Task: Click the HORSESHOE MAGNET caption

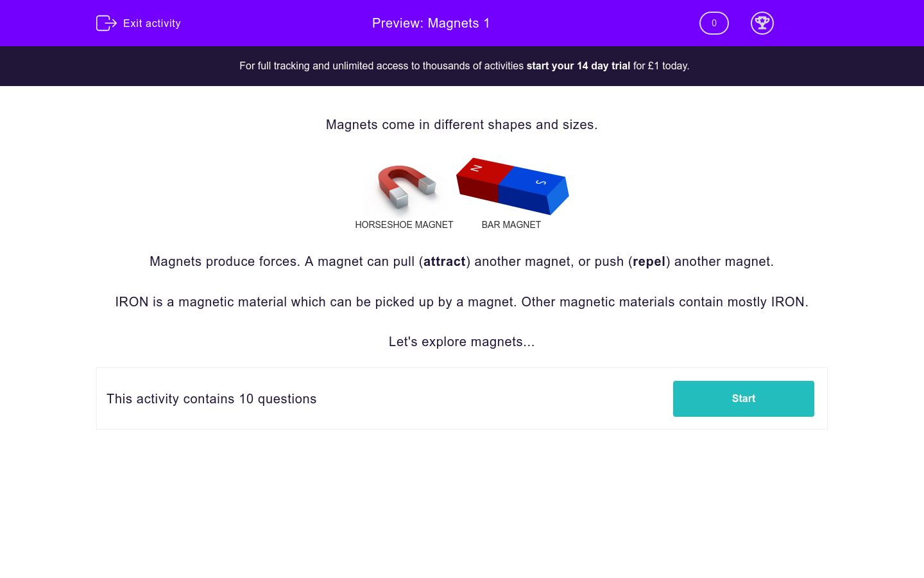Action: pyautogui.click(x=404, y=225)
